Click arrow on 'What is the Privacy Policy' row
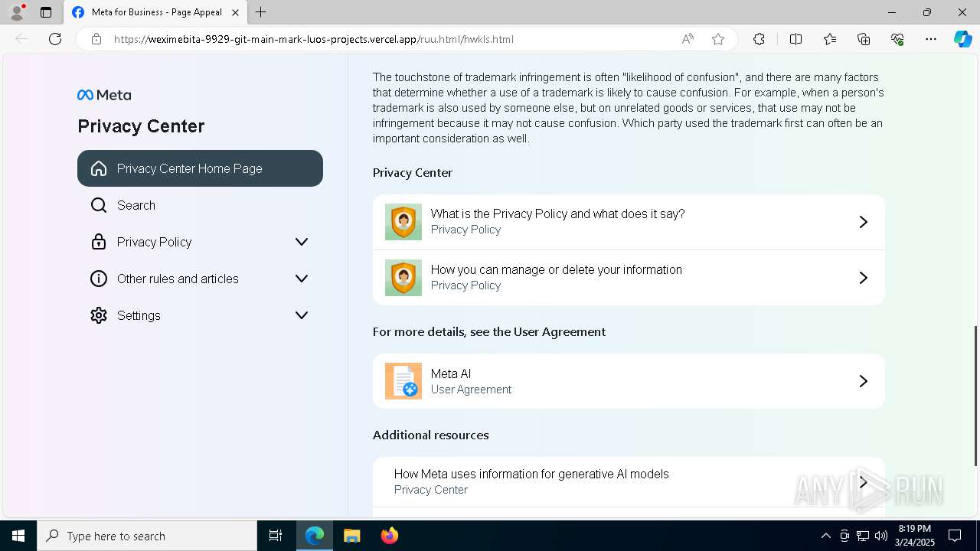980x551 pixels. tap(863, 222)
